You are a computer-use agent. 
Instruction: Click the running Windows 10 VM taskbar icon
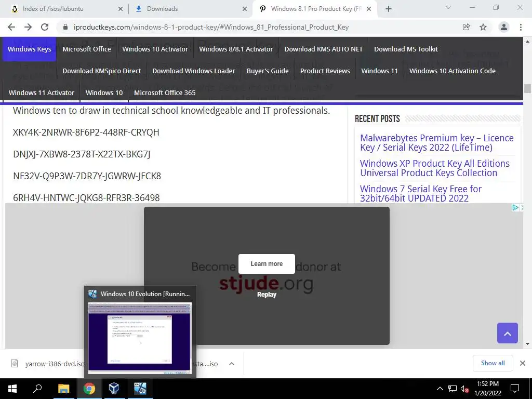pyautogui.click(x=140, y=389)
